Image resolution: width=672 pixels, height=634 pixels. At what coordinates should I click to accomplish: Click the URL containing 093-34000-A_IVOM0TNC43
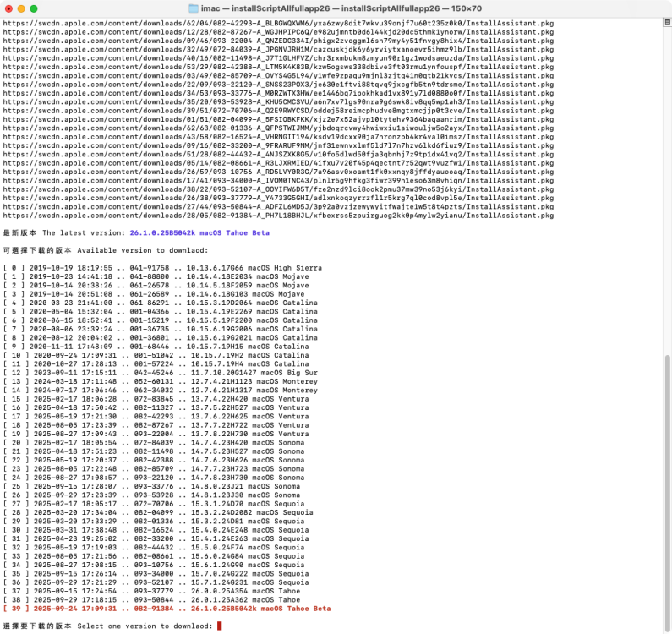pyautogui.click(x=279, y=180)
